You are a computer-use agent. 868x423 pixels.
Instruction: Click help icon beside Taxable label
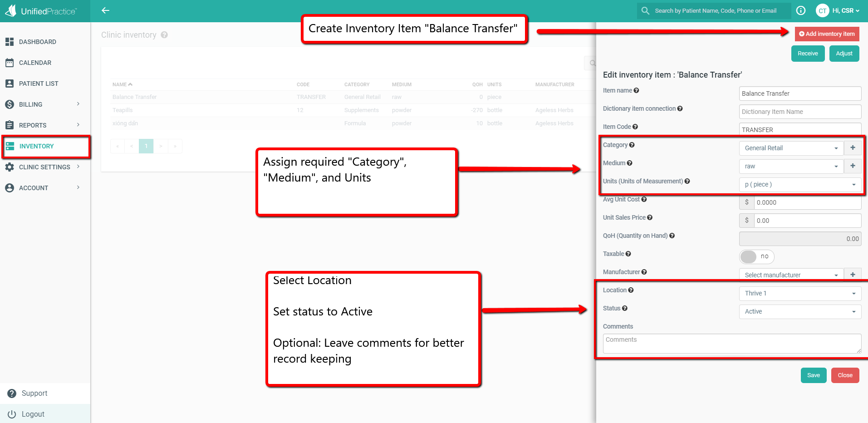tap(628, 254)
